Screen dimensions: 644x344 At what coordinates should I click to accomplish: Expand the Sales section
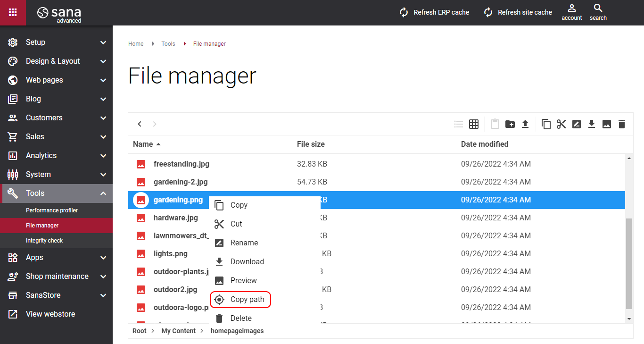(x=57, y=137)
